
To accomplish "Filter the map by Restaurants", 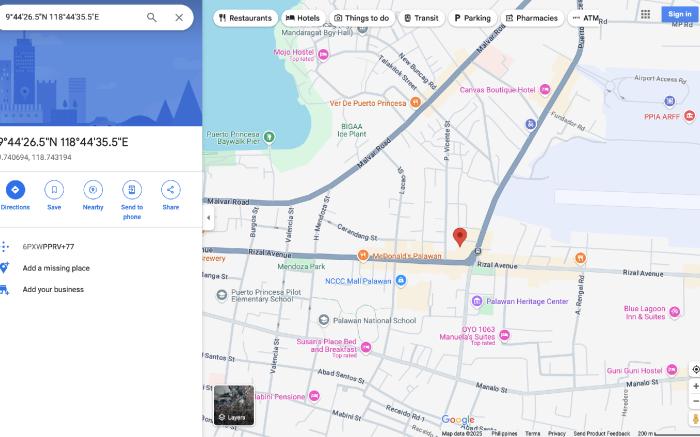I will coord(245,18).
